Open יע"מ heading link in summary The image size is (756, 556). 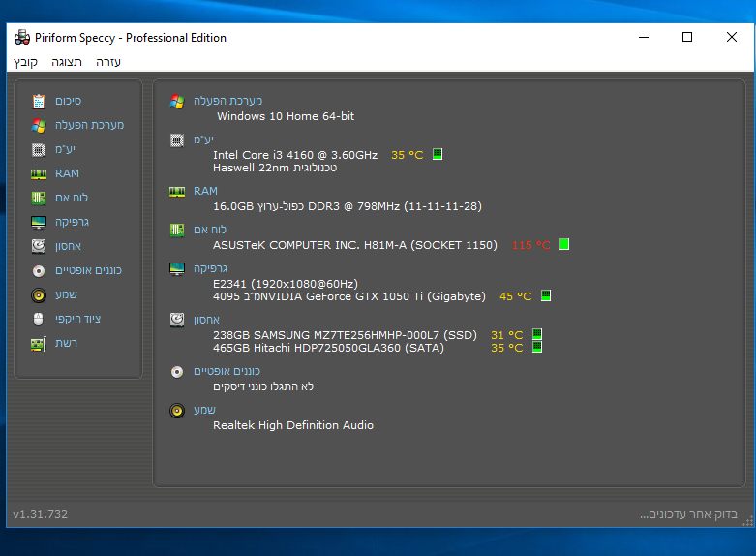(203, 139)
